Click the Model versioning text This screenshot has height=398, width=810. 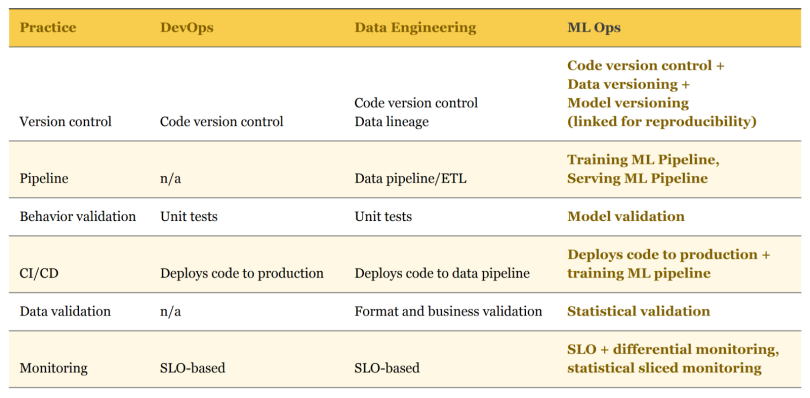(x=628, y=103)
